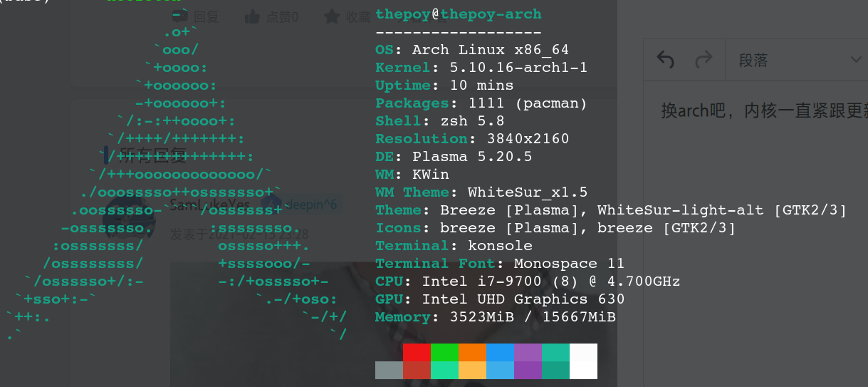
Task: Click the post date text beginning 发表于
Action: click(239, 234)
